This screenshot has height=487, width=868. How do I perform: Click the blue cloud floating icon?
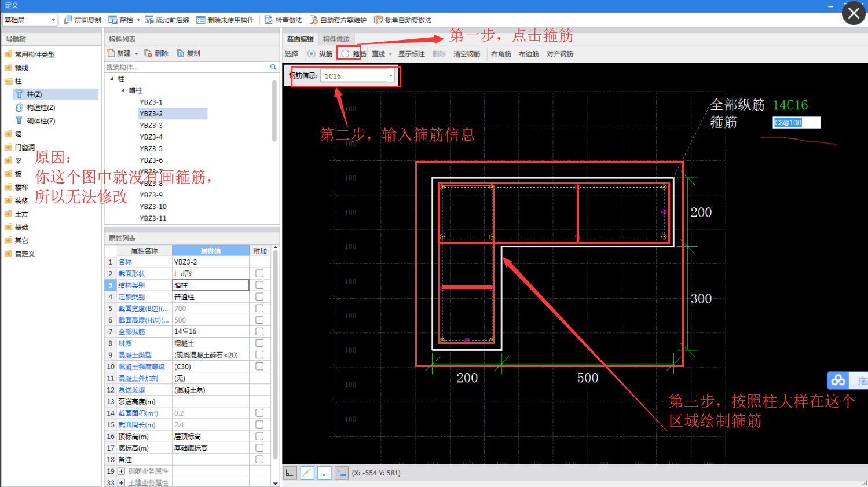point(838,380)
